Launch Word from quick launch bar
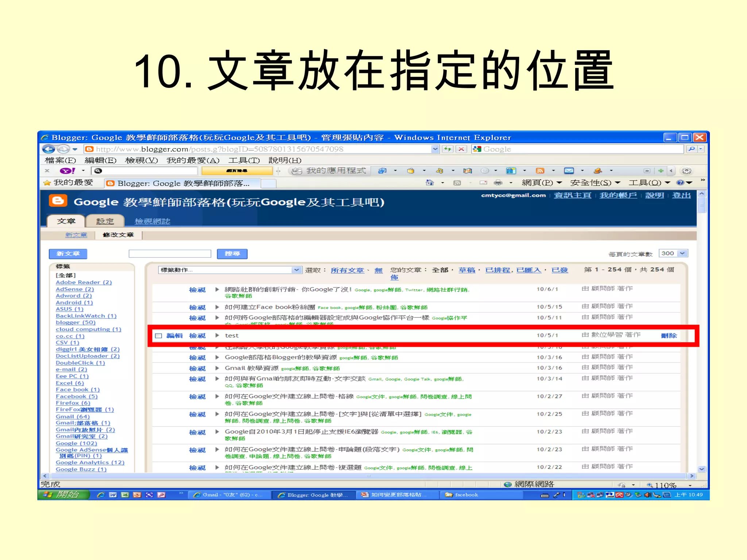The width and height of the screenshot is (747, 560). pos(113,495)
